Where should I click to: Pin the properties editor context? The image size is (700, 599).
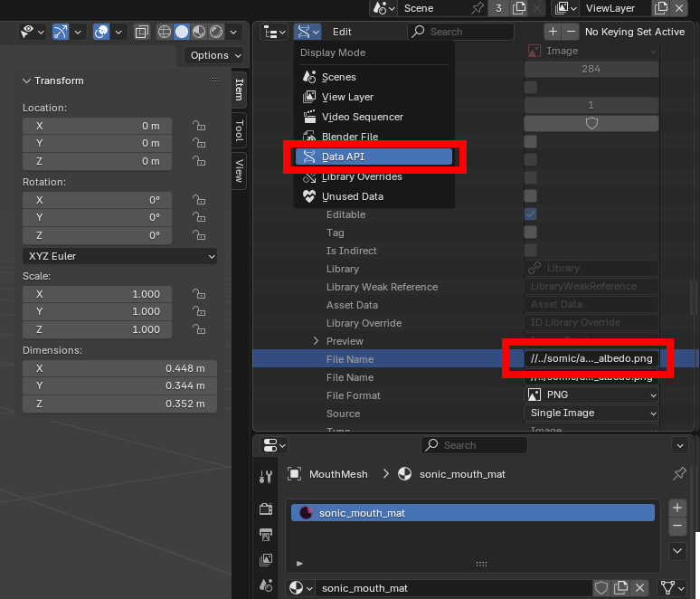pos(679,473)
